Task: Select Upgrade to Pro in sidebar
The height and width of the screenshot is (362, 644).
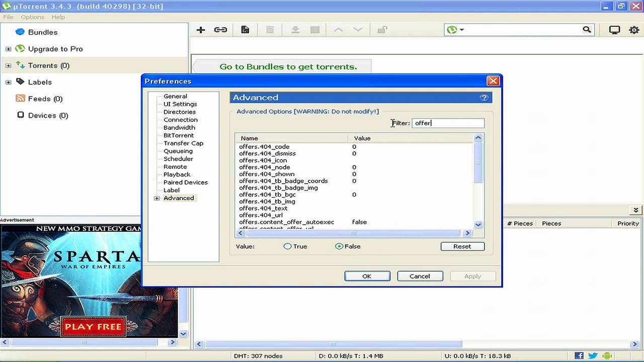Action: coord(55,49)
